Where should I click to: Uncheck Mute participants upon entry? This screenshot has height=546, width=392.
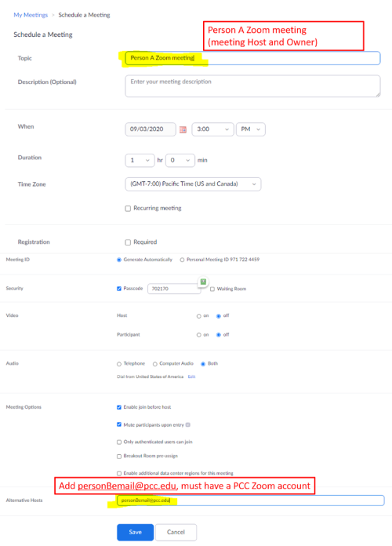(119, 425)
